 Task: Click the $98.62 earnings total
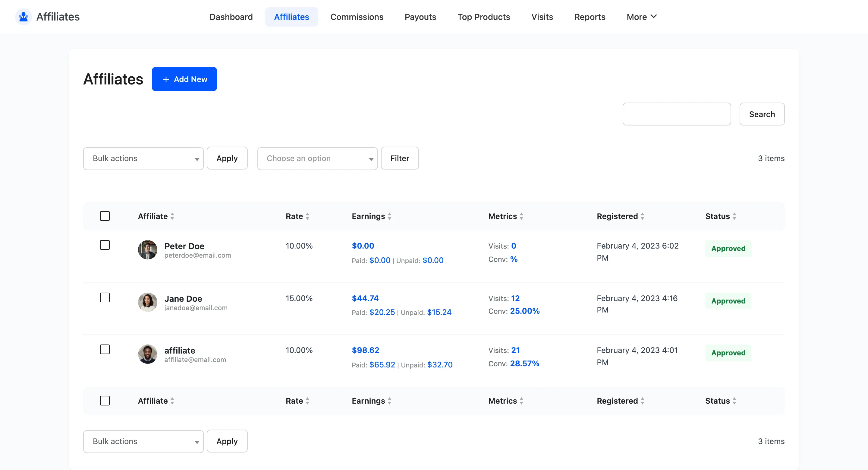[366, 350]
